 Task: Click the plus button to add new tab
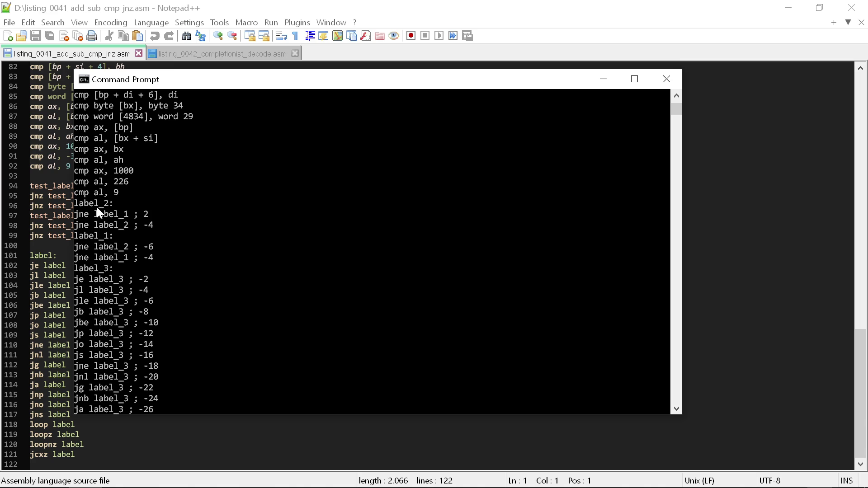point(834,22)
